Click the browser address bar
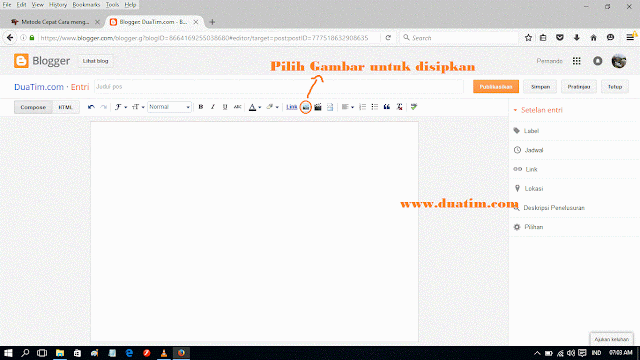The height and width of the screenshot is (360, 640). pyautogui.click(x=204, y=38)
